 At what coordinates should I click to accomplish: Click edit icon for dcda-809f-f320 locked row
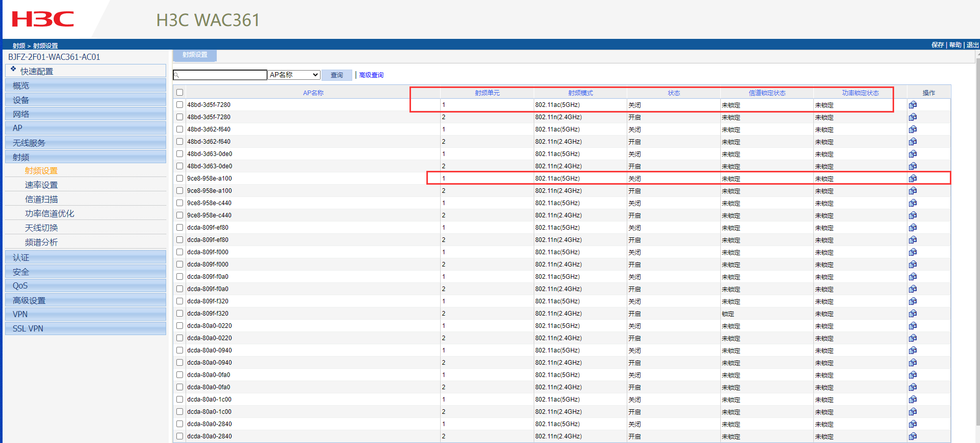click(x=913, y=314)
